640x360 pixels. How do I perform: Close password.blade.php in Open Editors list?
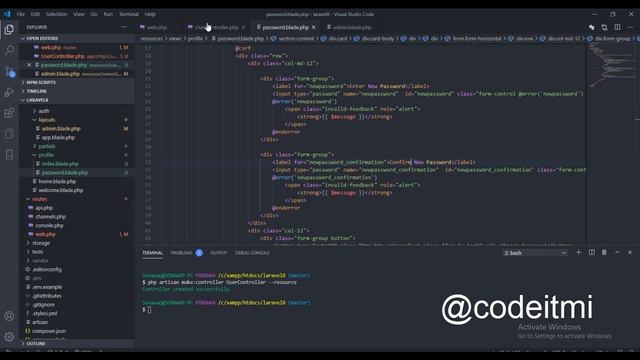click(29, 65)
